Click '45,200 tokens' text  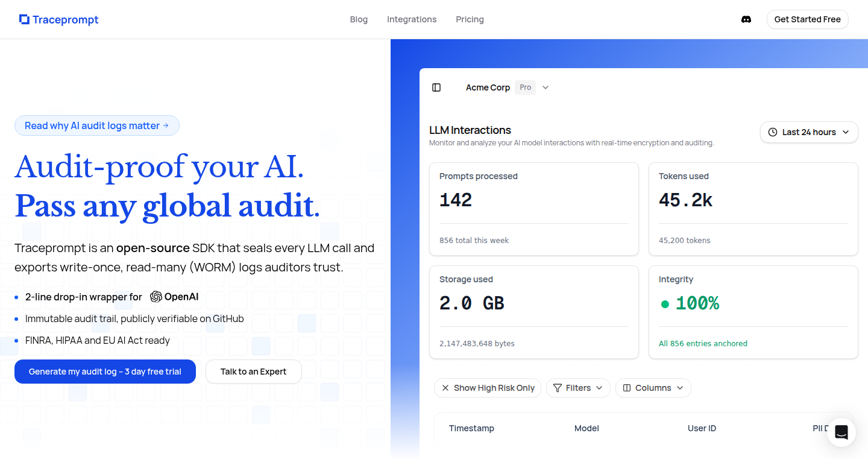point(684,240)
